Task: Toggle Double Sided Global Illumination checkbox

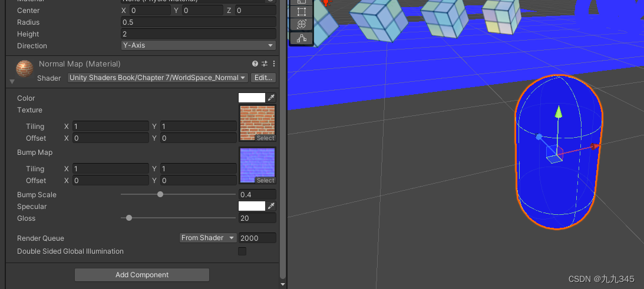Action: pos(242,251)
